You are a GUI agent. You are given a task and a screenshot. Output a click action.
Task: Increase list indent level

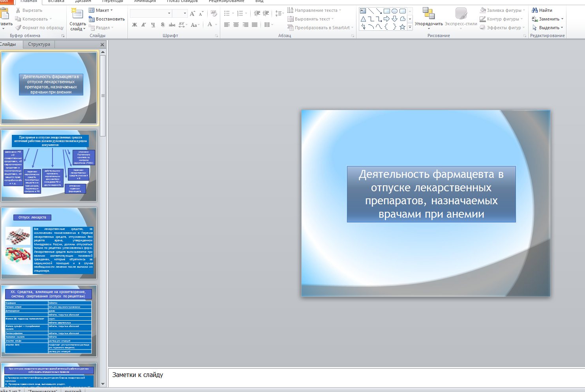click(x=266, y=13)
